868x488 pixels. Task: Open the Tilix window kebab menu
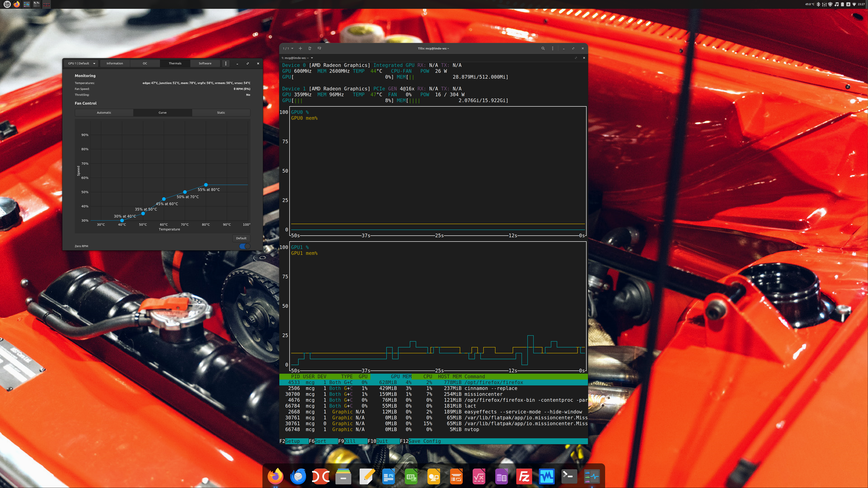tap(553, 49)
